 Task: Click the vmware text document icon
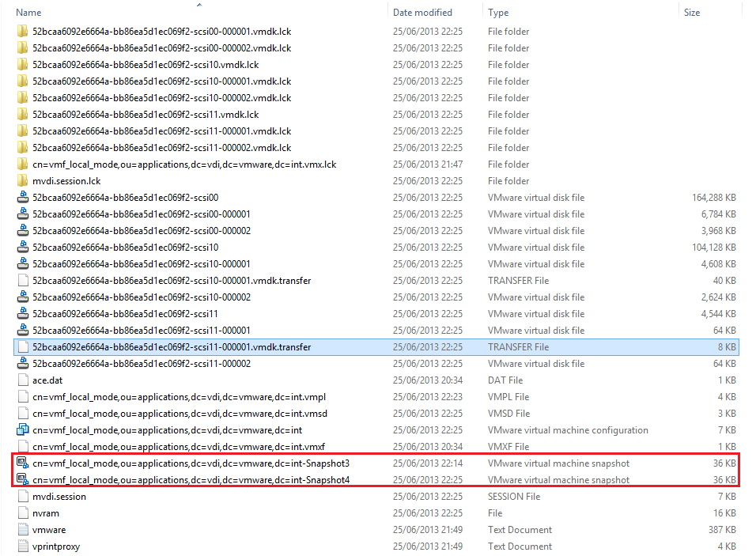click(x=23, y=530)
